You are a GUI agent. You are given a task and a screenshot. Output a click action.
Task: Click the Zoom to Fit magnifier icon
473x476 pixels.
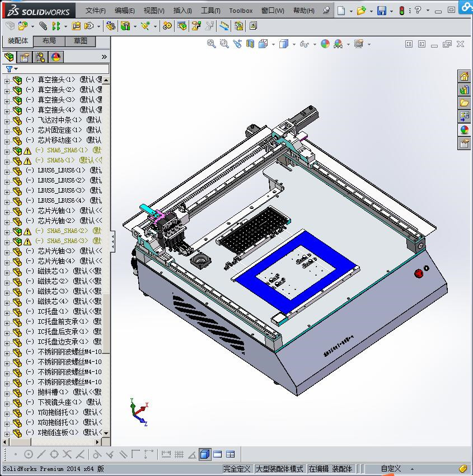211,44
